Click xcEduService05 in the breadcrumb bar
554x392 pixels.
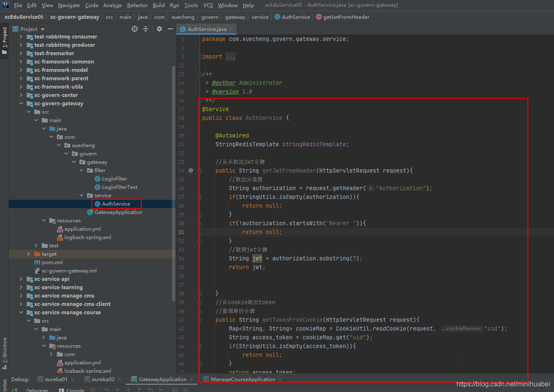click(x=24, y=17)
